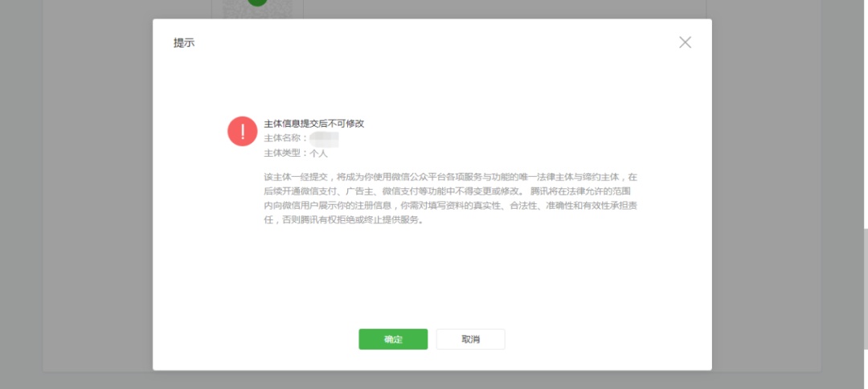Click the green 确定 confirm button
Screen dimensions: 868x389
point(393,339)
